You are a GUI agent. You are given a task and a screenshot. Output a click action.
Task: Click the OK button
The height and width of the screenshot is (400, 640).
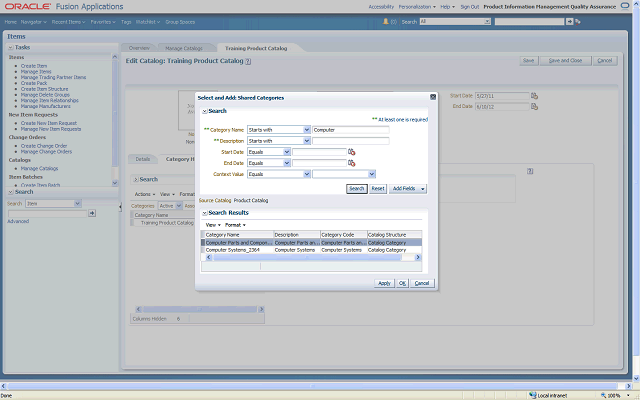402,283
